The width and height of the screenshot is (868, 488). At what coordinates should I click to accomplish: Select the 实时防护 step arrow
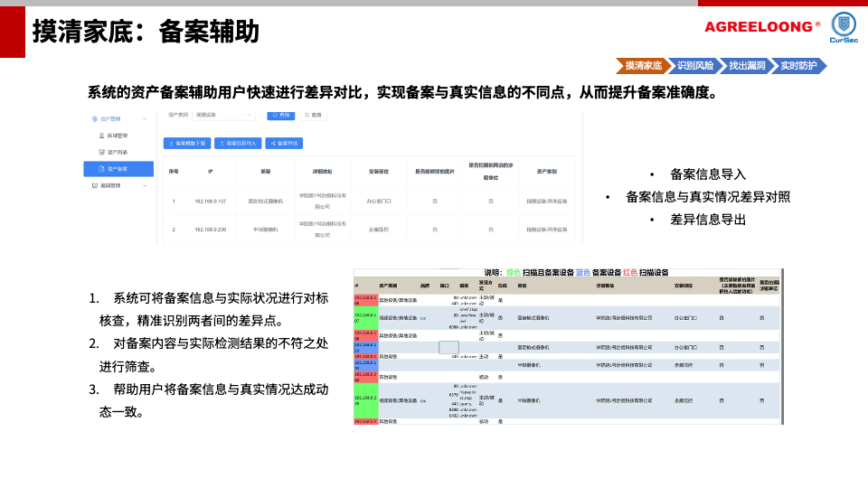pyautogui.click(x=798, y=66)
